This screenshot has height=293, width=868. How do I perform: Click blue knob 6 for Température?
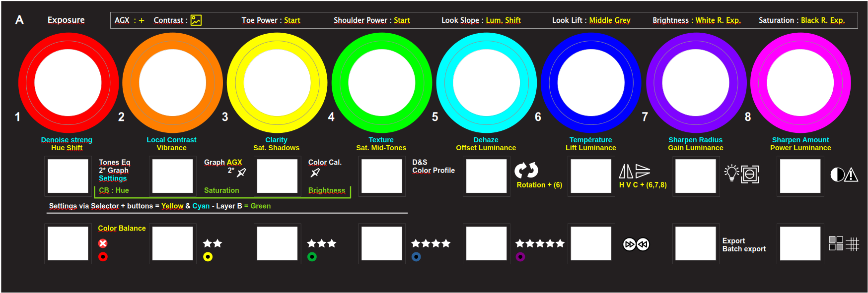(591, 83)
